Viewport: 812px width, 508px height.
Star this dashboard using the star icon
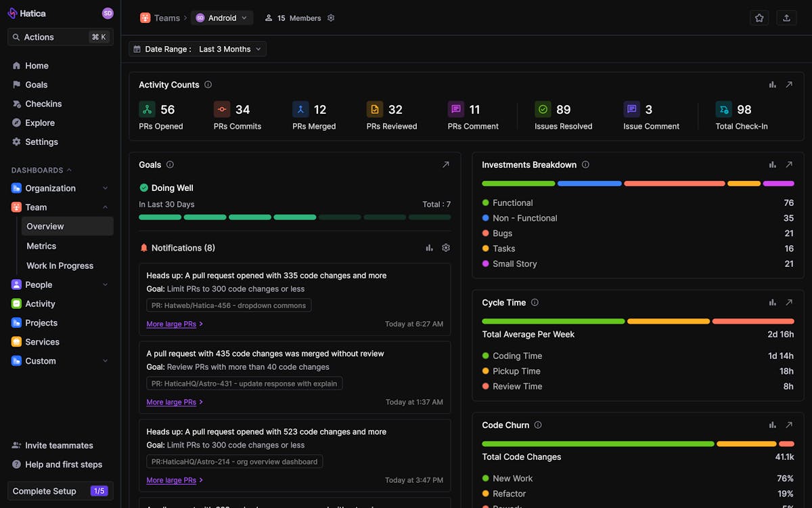759,18
